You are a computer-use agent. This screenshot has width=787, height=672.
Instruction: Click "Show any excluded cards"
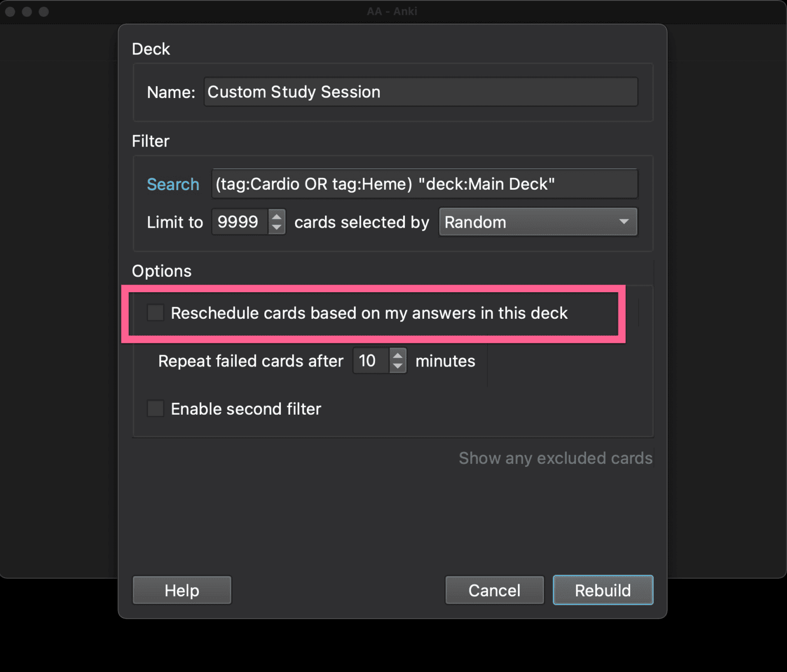coord(555,458)
